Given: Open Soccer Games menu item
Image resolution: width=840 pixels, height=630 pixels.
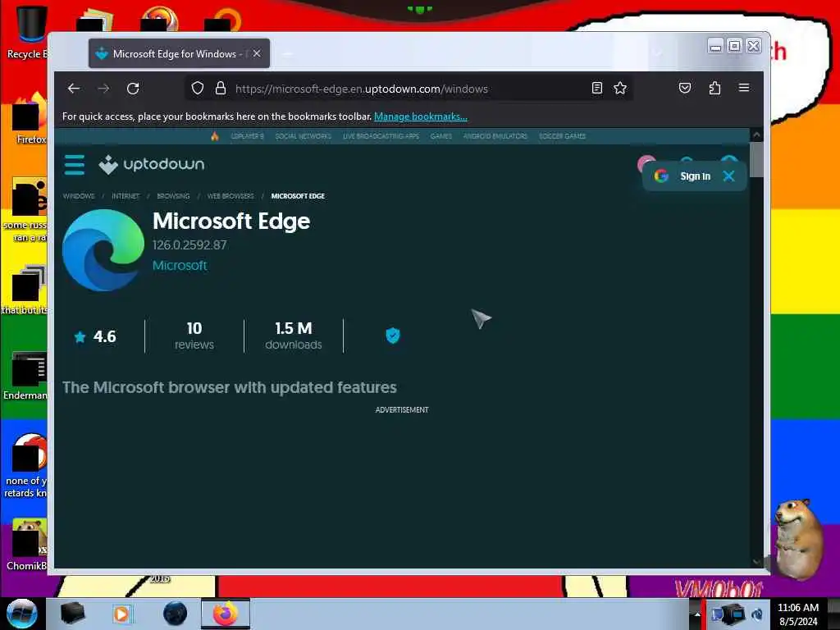Looking at the screenshot, I should 562,136.
